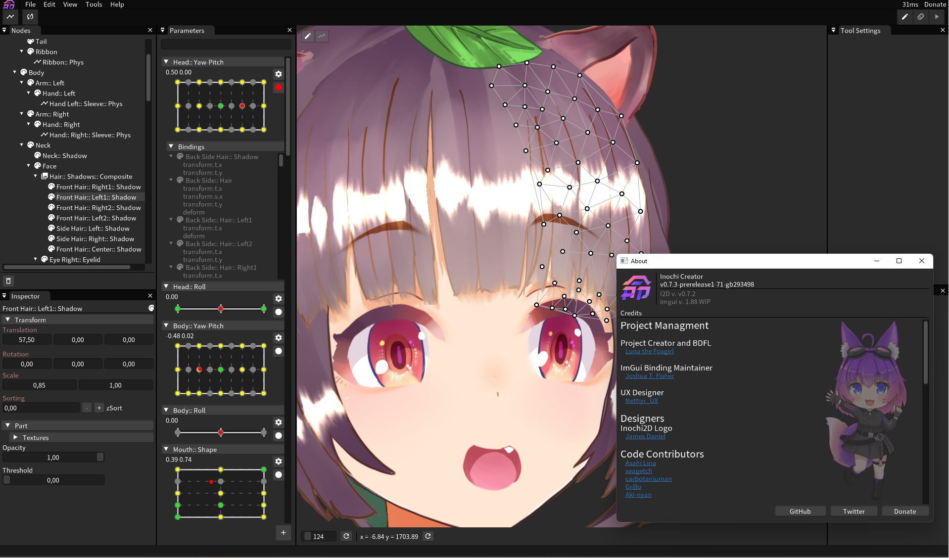Click the red record button for Head:: Yaw-Pitch

pyautogui.click(x=279, y=88)
